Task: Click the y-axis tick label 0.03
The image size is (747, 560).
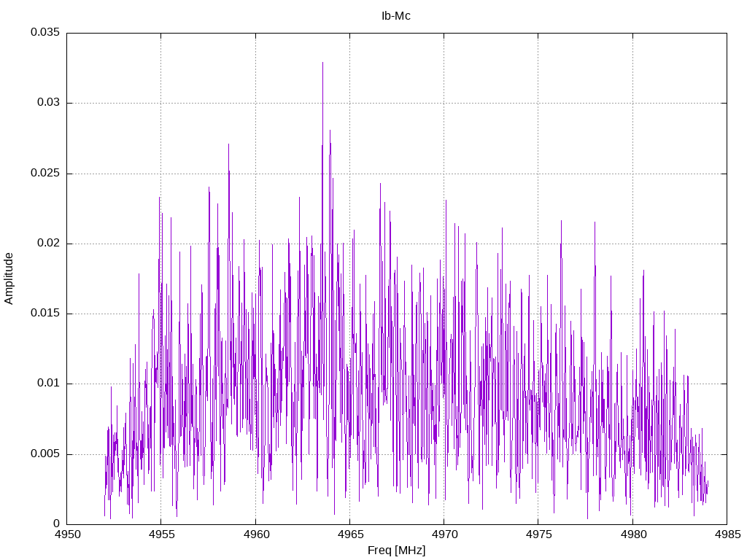Action: 49,102
